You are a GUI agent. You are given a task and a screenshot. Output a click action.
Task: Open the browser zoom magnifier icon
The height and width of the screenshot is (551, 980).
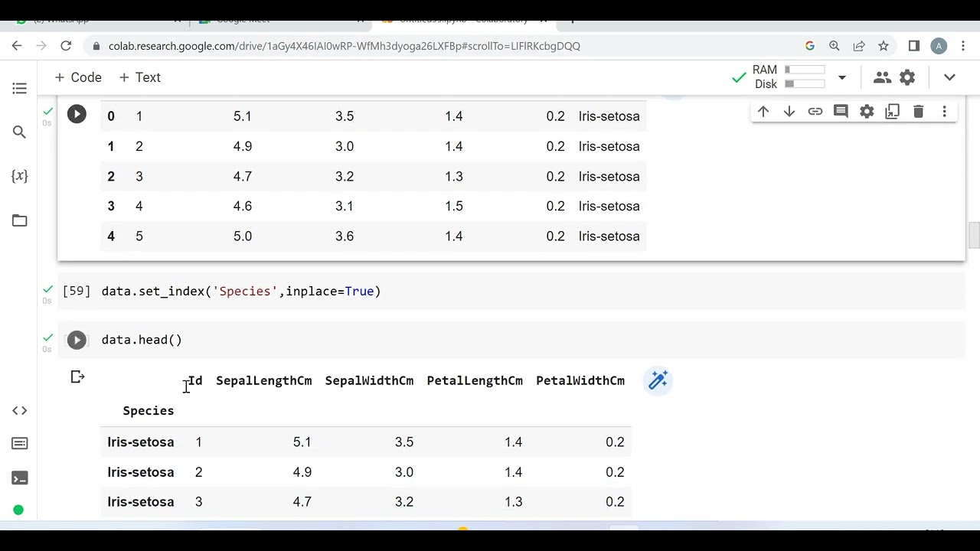pyautogui.click(x=835, y=46)
